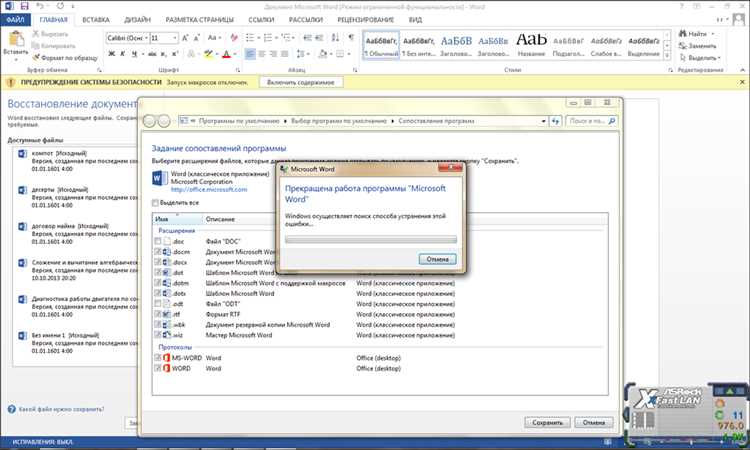This screenshot has width=750, height=450.
Task: Click the search field in associations window
Action: 592,121
